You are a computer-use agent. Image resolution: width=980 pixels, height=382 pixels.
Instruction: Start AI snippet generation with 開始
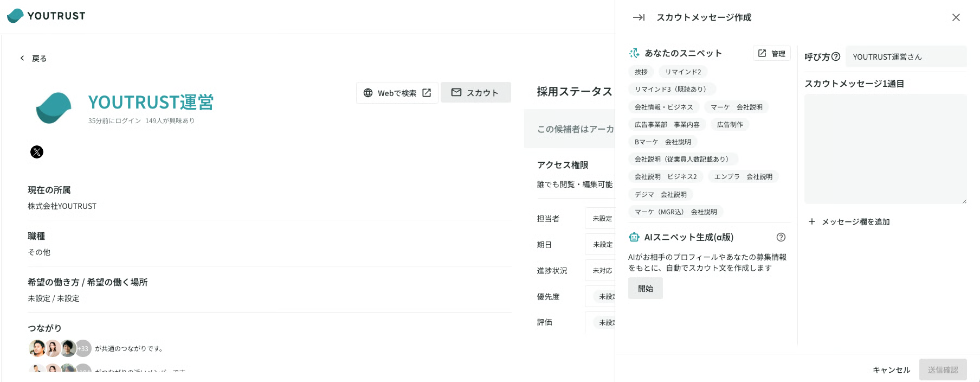(x=646, y=288)
